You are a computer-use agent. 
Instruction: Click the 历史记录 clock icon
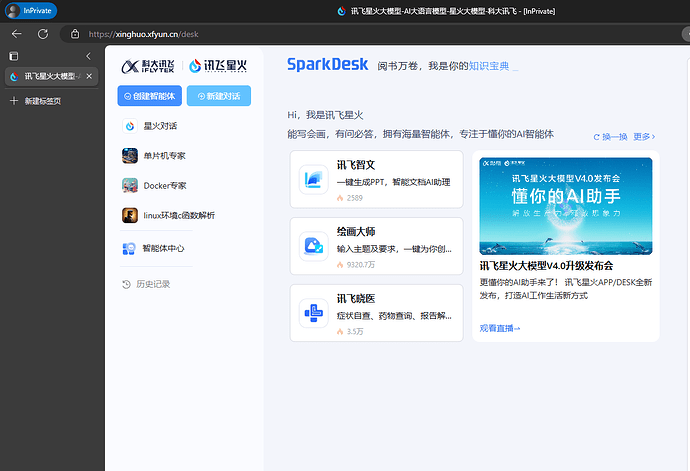pos(127,284)
